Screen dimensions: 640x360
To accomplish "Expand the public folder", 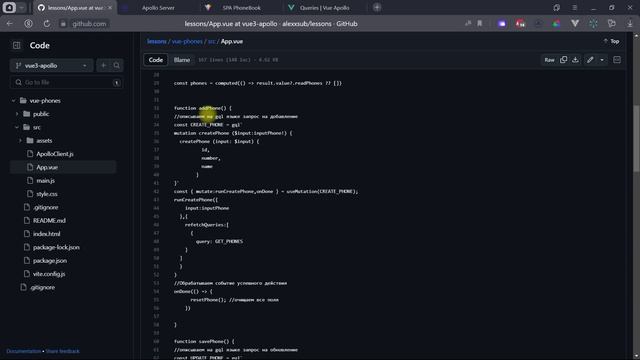I will pyautogui.click(x=17, y=114).
